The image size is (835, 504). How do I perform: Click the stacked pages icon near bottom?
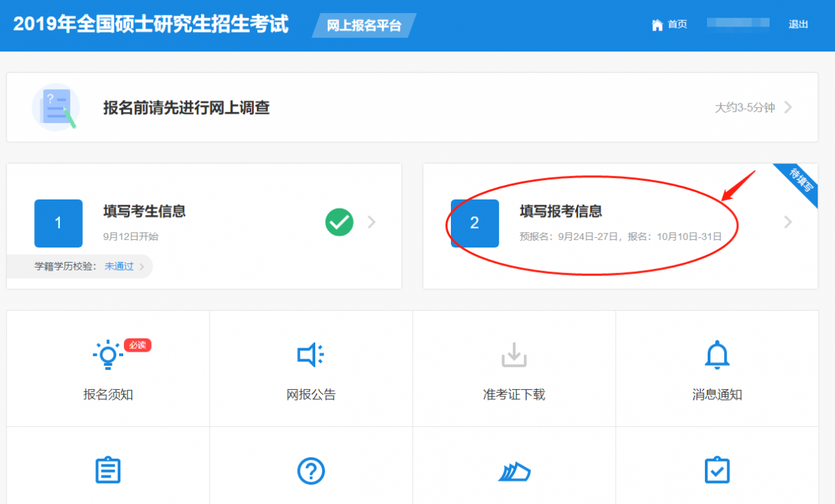[x=514, y=471]
